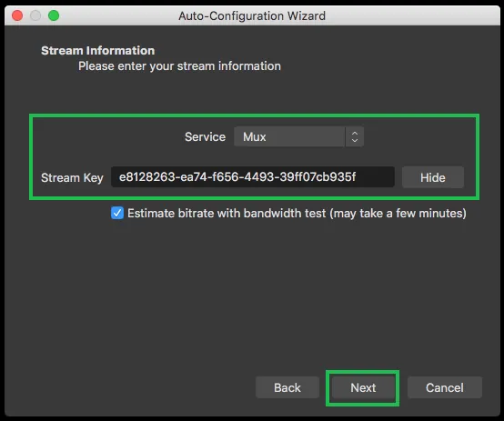Click the Stream Information heading

[x=97, y=50]
